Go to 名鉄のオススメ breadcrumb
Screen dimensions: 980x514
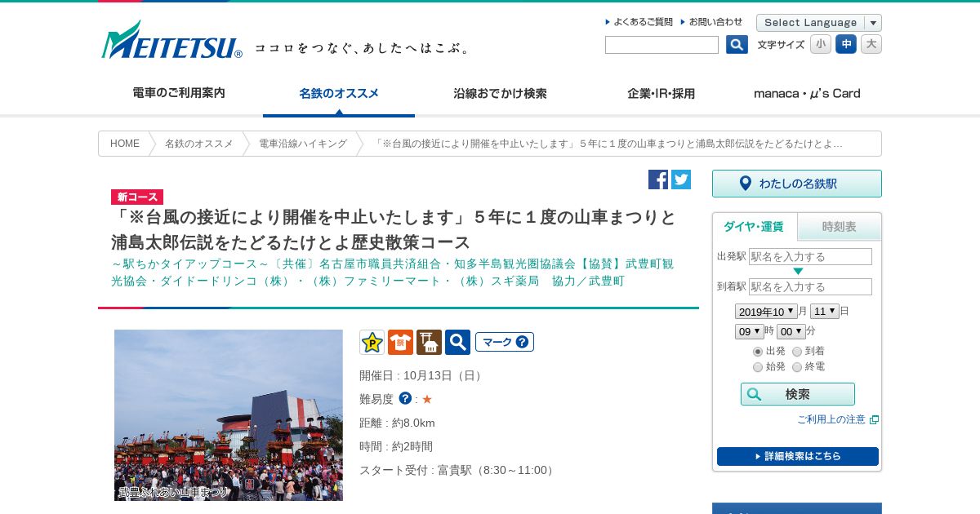(x=198, y=144)
